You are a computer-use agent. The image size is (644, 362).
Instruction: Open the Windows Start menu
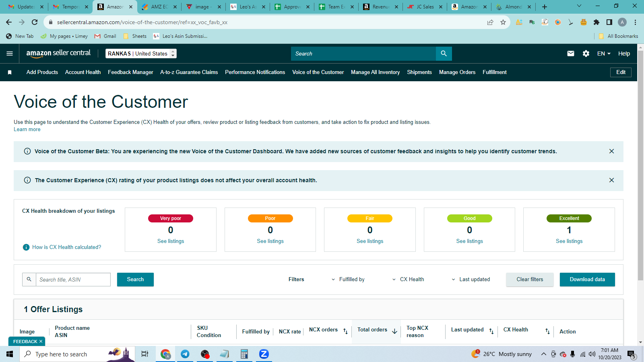coord(10,354)
